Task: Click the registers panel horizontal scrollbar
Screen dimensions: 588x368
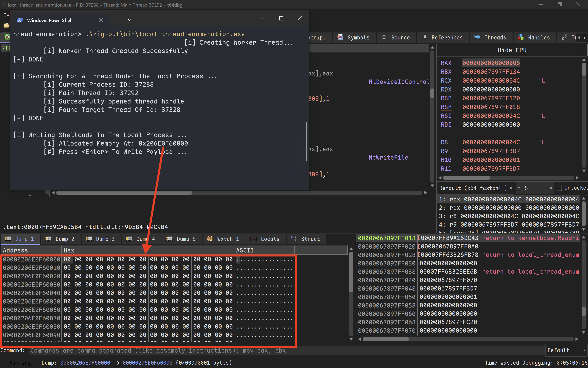Action: 467,178
